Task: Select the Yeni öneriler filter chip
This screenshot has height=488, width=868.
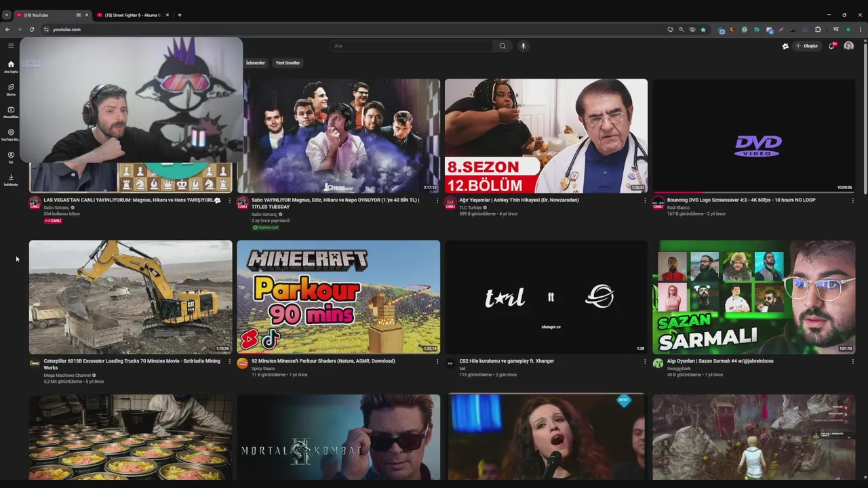Action: [288, 63]
